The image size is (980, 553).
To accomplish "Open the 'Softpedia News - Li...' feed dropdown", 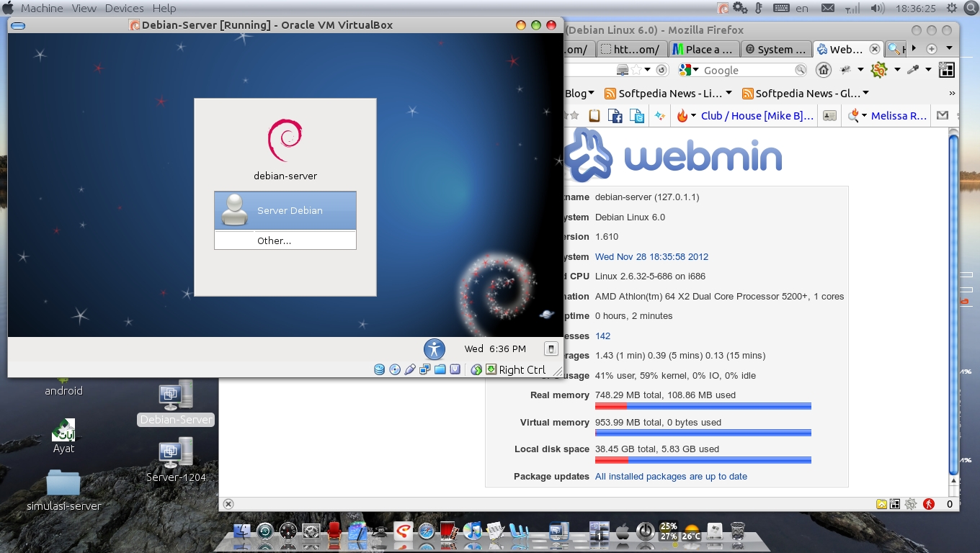I will coord(668,93).
